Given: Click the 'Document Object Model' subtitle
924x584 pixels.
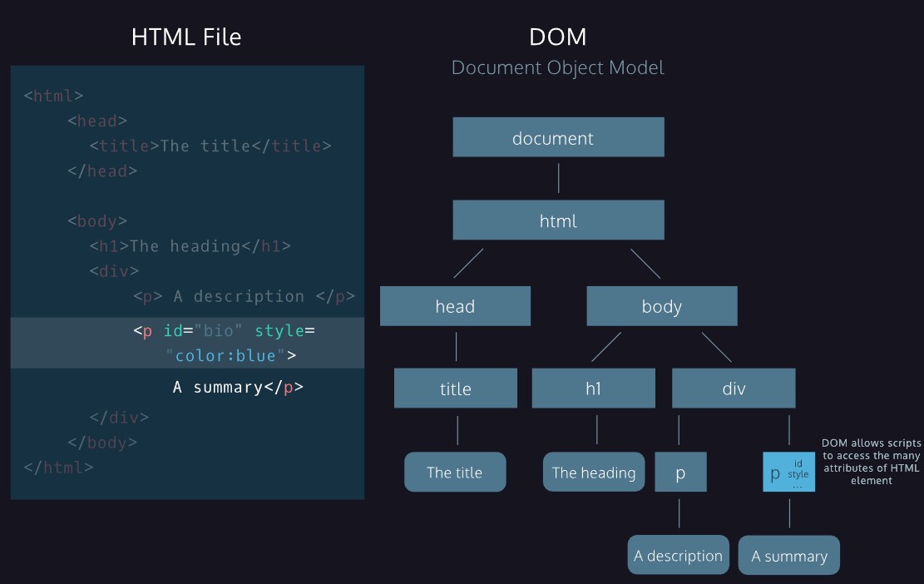Looking at the screenshot, I should coord(557,67).
